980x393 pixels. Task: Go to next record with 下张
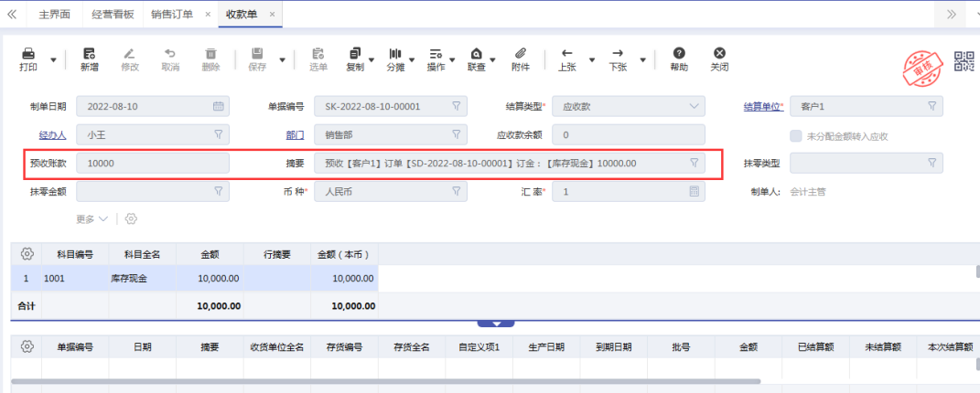(x=618, y=54)
